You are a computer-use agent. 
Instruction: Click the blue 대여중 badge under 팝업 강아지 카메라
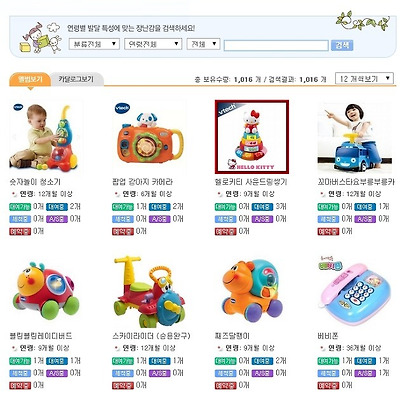tap(160, 207)
